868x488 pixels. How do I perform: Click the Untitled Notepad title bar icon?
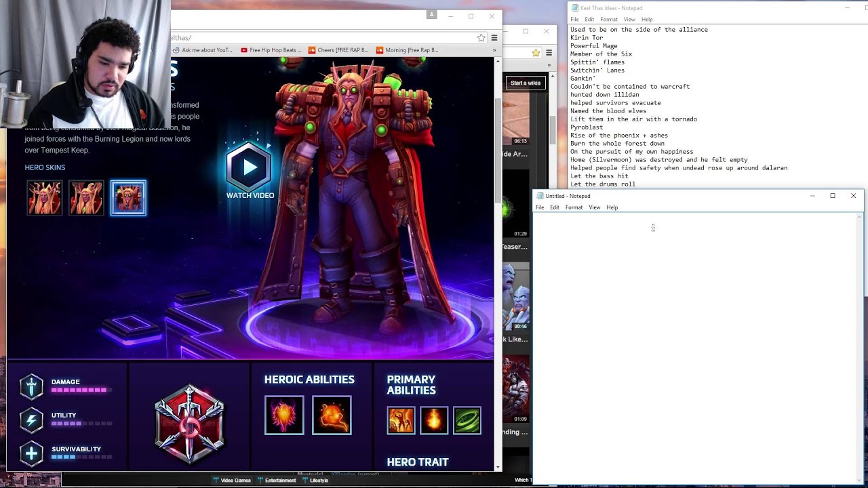pos(540,196)
